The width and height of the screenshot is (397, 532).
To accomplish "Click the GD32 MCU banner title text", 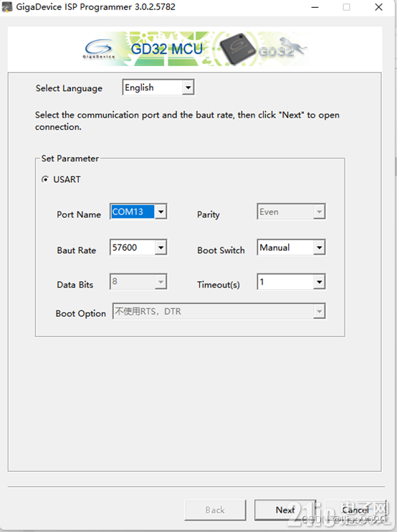I will click(x=167, y=49).
